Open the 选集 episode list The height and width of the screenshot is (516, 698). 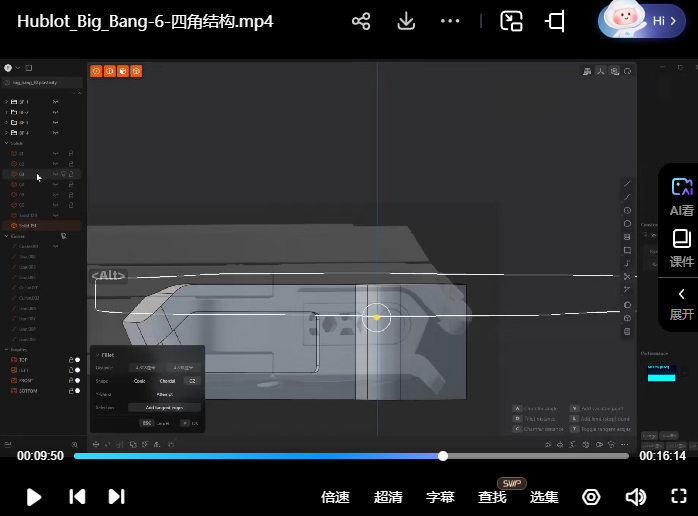click(x=544, y=497)
